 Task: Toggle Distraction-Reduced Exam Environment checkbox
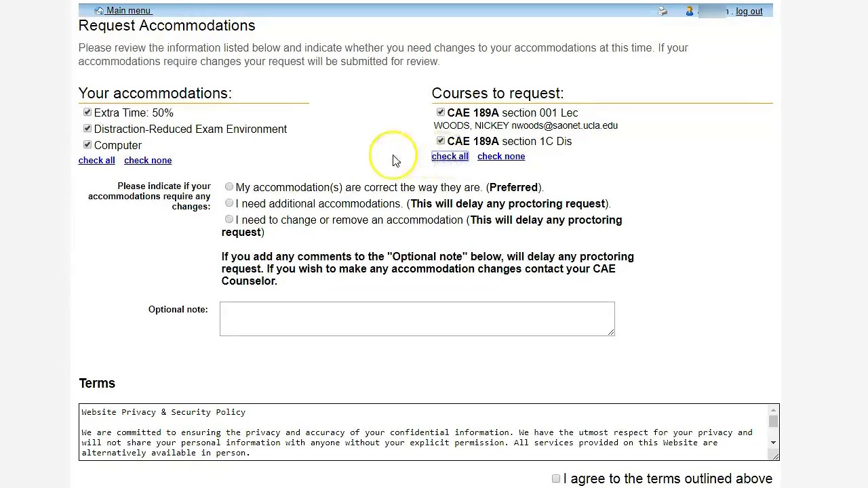pyautogui.click(x=87, y=128)
